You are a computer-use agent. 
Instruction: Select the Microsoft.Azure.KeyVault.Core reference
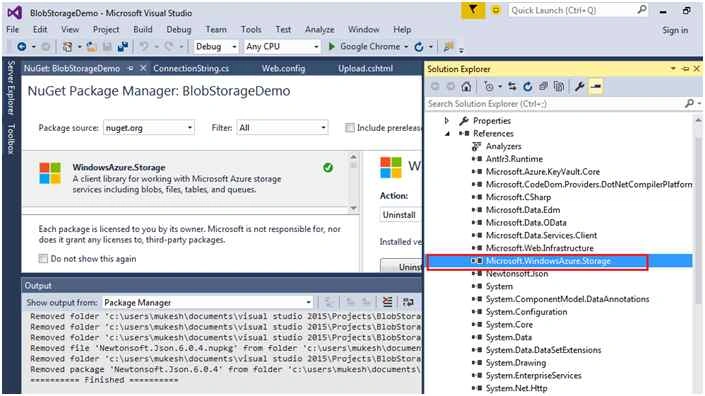pos(543,172)
